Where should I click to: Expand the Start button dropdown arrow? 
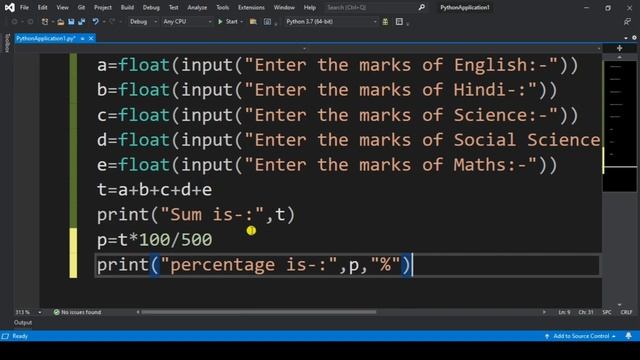click(242, 22)
